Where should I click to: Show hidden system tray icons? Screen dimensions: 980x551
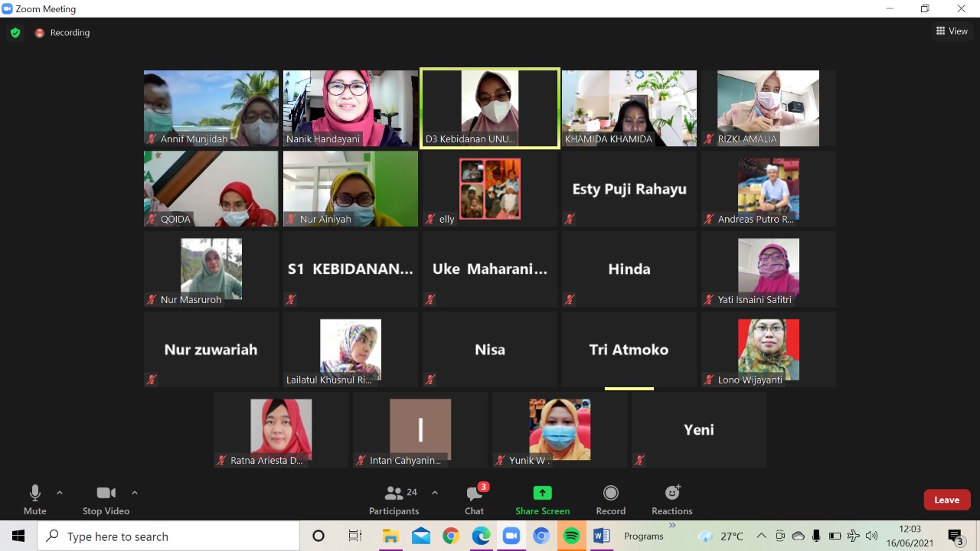pyautogui.click(x=761, y=536)
